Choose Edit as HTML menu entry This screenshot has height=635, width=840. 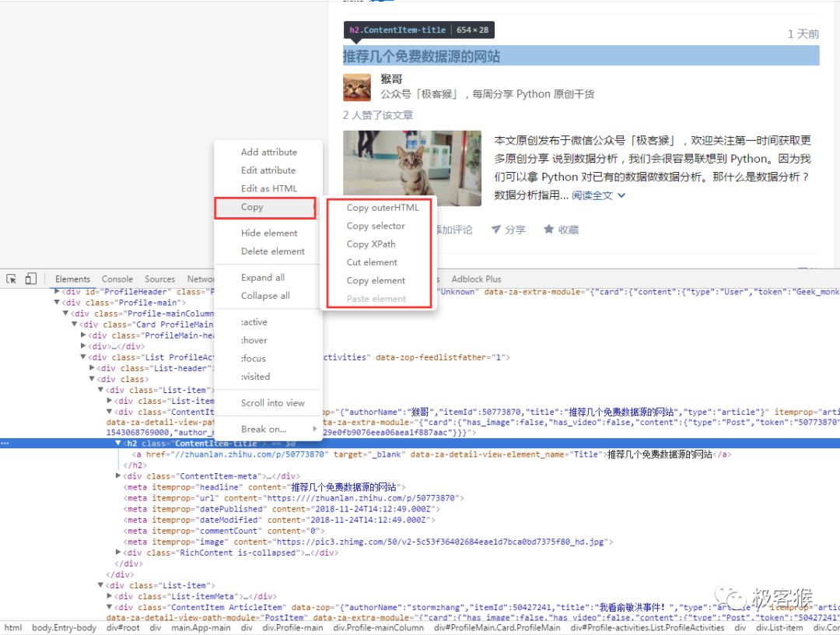coord(268,188)
